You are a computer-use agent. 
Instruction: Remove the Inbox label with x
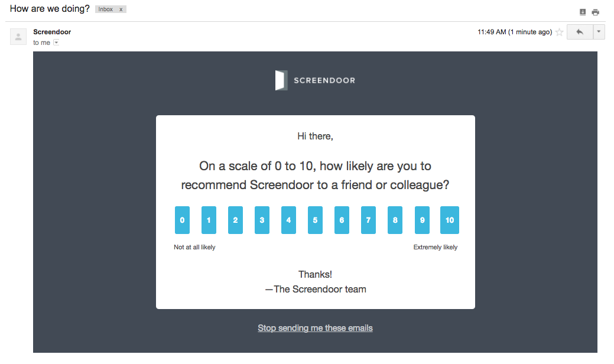[121, 9]
